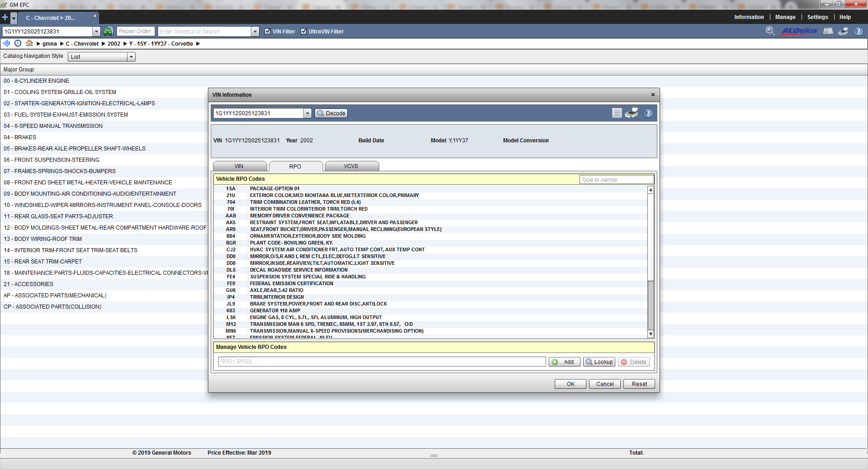Image resolution: width=868 pixels, height=470 pixels.
Task: Focus the RPO1,RPO2 codes input field
Action: tap(382, 362)
